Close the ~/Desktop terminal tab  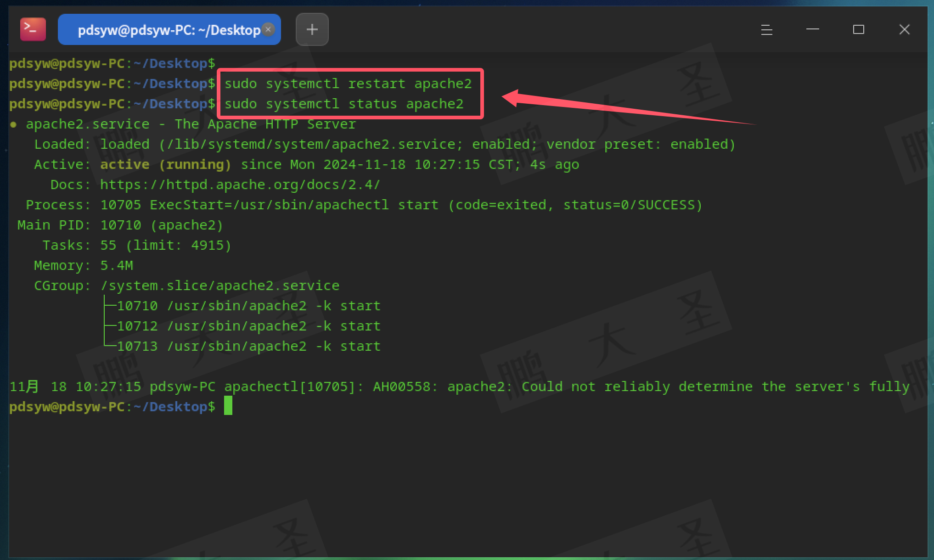tap(269, 29)
